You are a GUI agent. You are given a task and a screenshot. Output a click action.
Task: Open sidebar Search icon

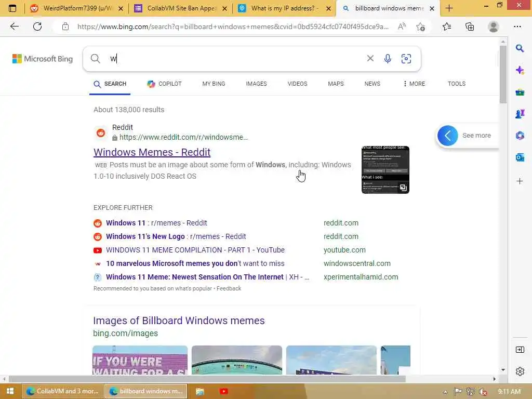[520, 48]
